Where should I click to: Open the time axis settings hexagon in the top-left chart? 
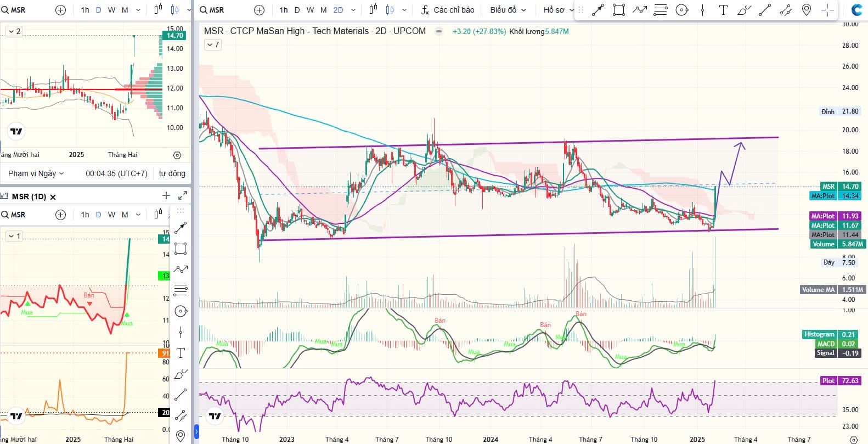[x=177, y=155]
